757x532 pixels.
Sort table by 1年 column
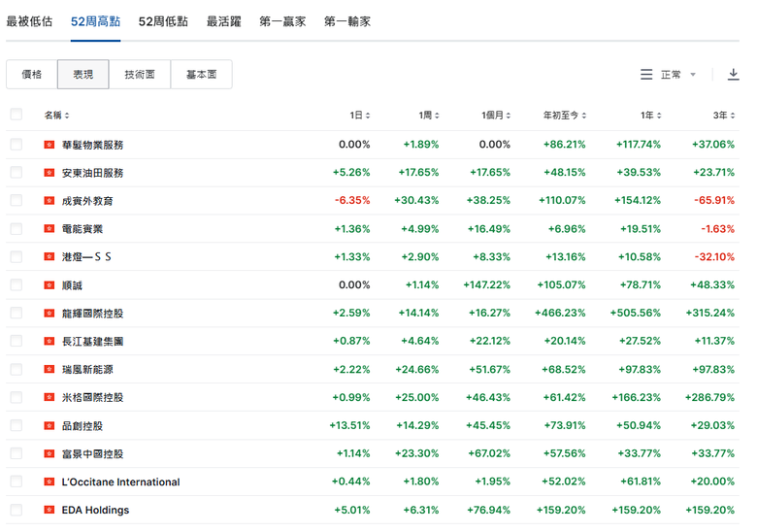[651, 115]
